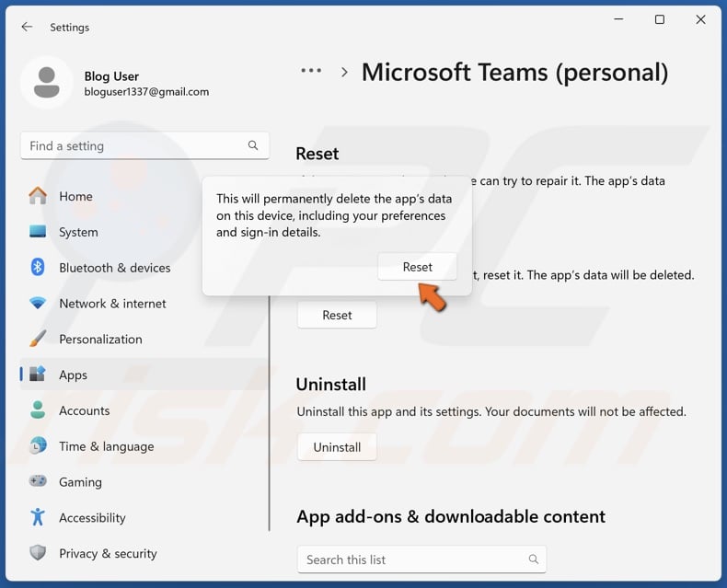Click the Time & language globe icon

tap(38, 445)
